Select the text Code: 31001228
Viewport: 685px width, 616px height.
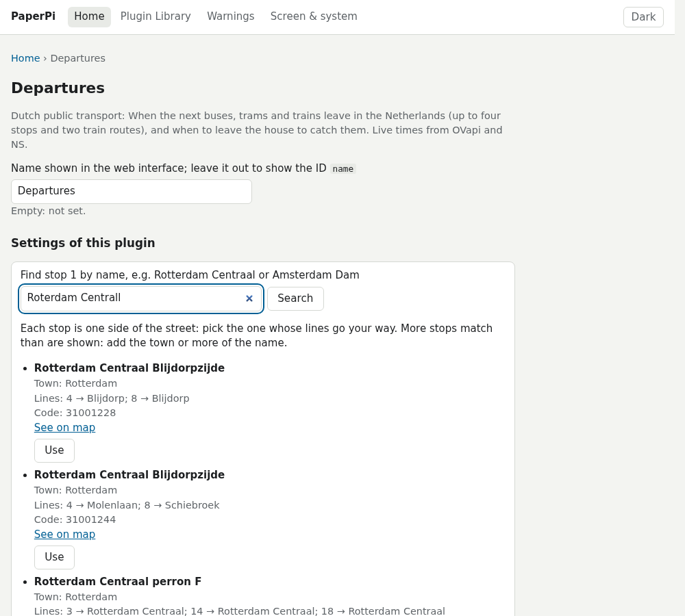click(75, 413)
